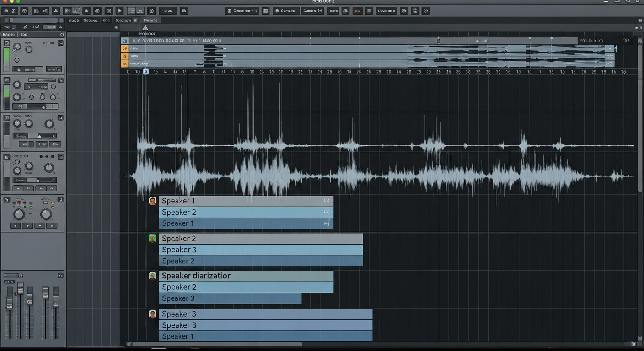Click the headphones icon in top toolbar
The image size is (644, 351).
click(415, 11)
